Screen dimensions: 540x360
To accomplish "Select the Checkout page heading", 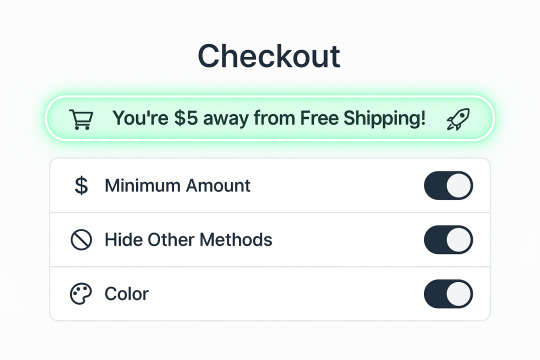I will click(269, 56).
